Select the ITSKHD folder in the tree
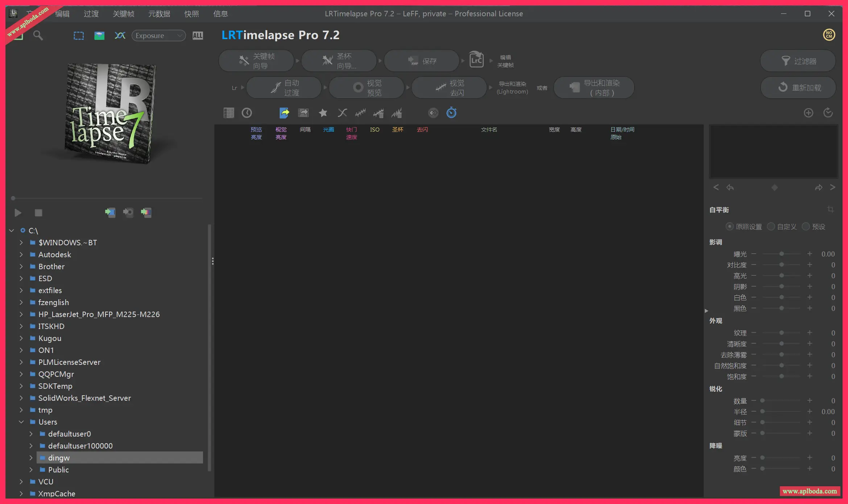This screenshot has height=504, width=848. (51, 326)
